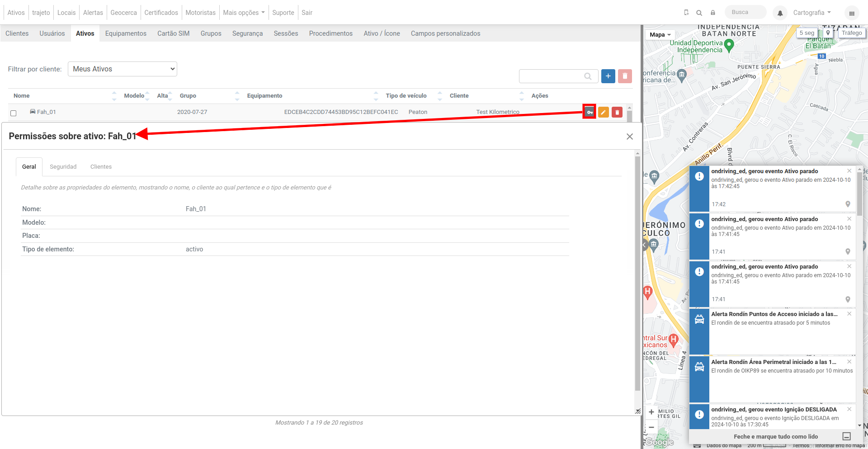The height and width of the screenshot is (449, 868).
Task: Switch to the Seguridad tab
Action: pos(63,167)
